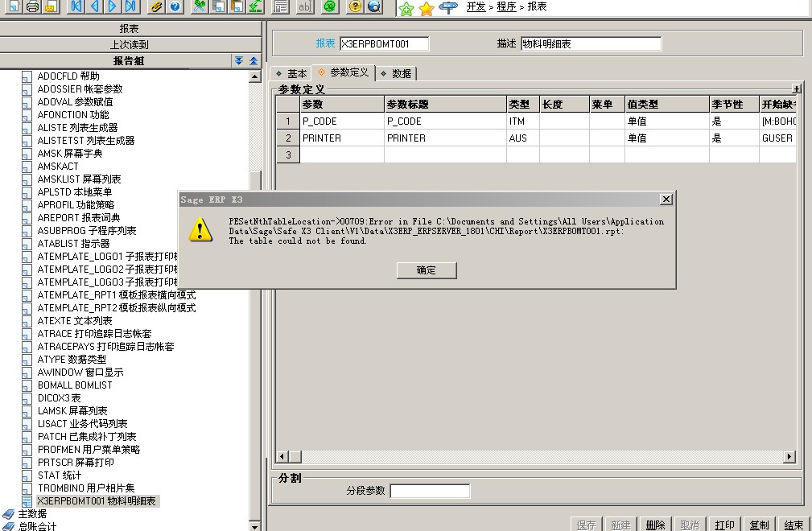Viewport: 812px width, 531px height.
Task: Select ADOCFLD 帮助 in the report list
Action: coord(68,76)
